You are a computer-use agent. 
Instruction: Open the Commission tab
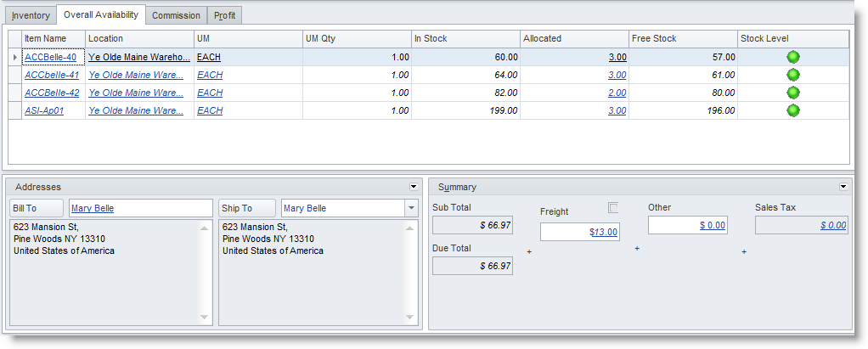(x=177, y=15)
